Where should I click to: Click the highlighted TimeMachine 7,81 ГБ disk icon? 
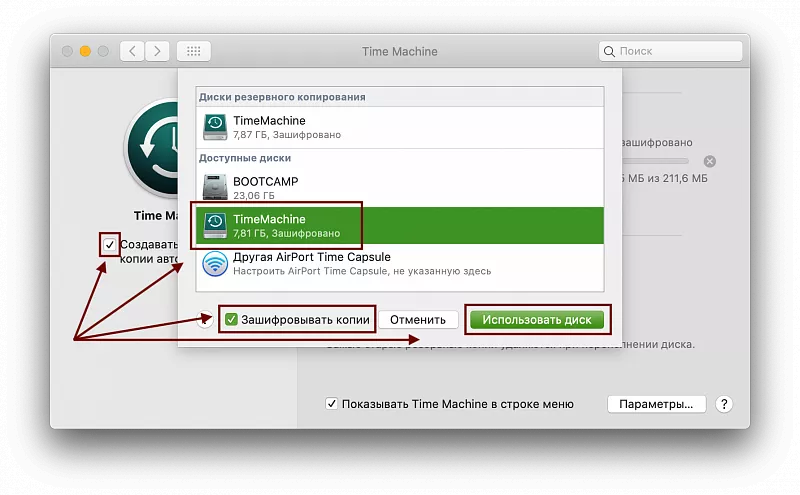[x=215, y=226]
